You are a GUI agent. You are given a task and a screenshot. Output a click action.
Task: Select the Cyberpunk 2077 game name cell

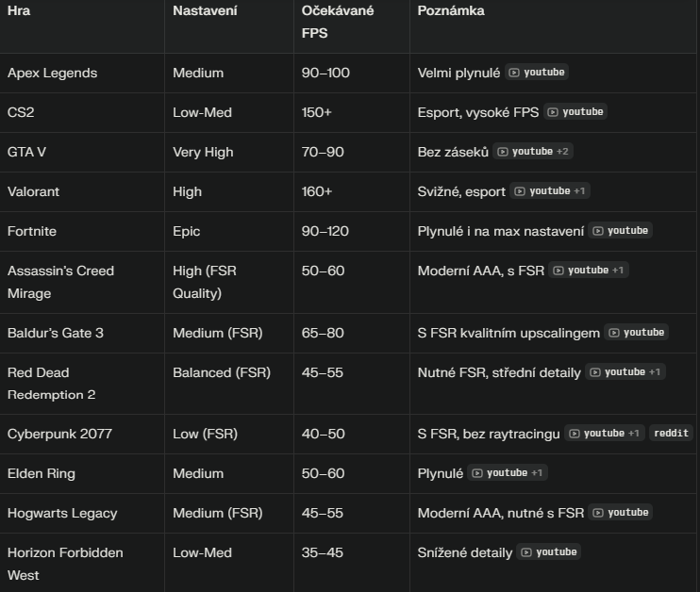[x=59, y=434]
